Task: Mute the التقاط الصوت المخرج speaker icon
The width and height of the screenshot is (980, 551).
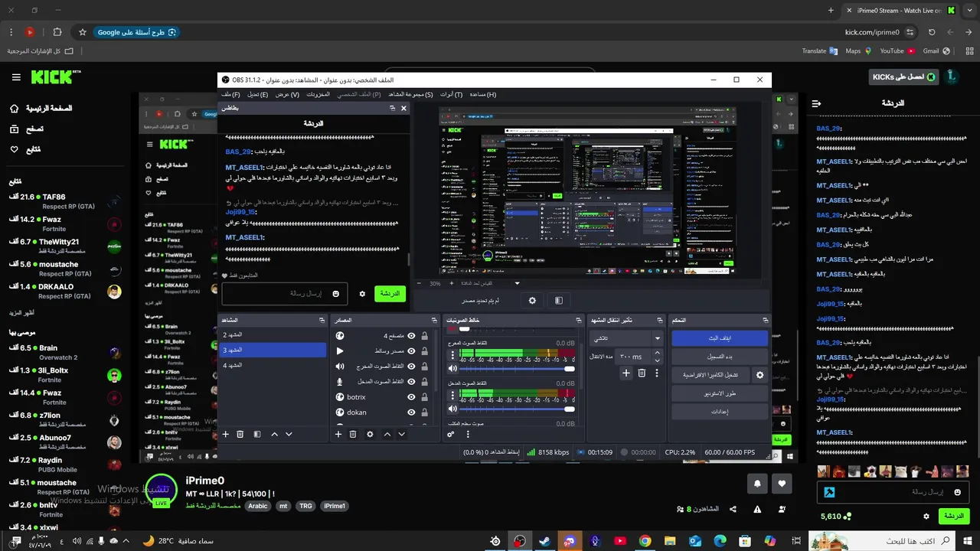Action: point(452,368)
